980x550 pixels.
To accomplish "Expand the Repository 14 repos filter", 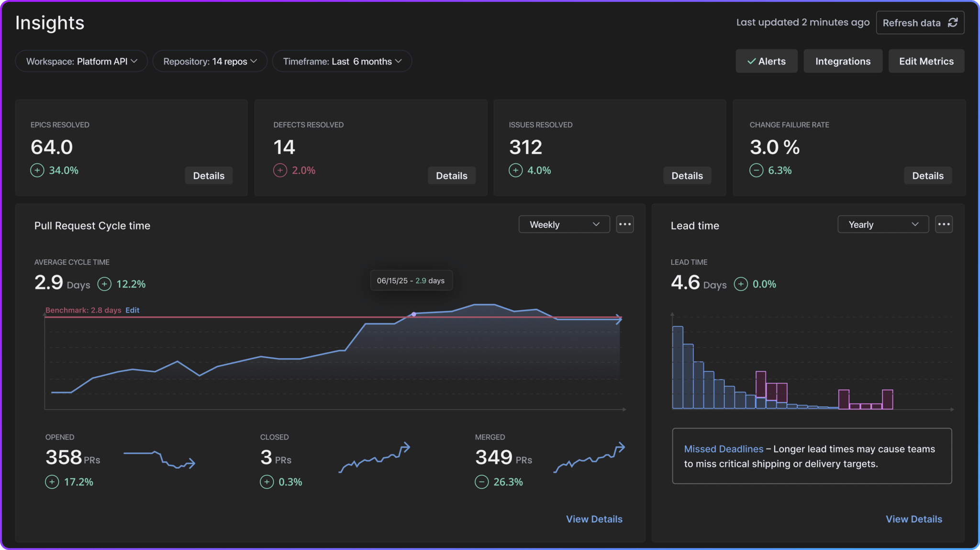I will coord(210,61).
